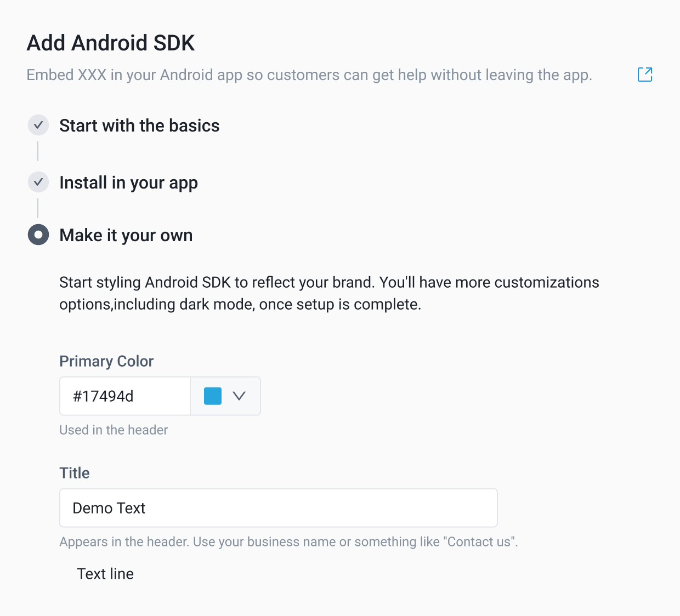
Task: Select the active step circle for Make it your own
Action: coord(38,235)
